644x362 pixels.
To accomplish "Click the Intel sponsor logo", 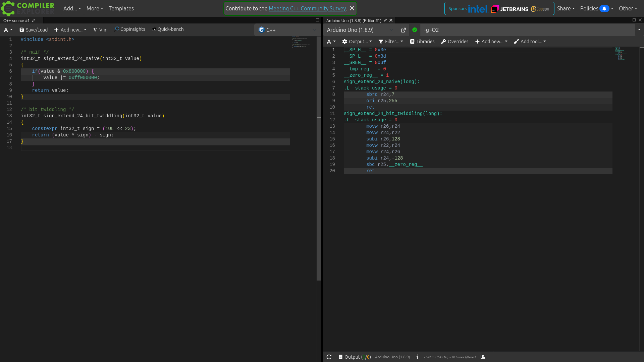I will (x=478, y=9).
